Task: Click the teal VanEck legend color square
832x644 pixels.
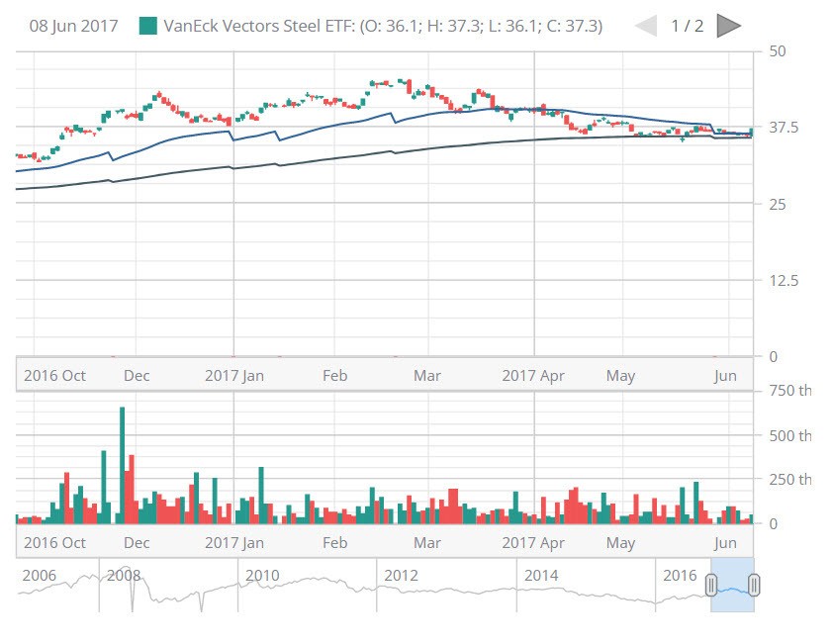Action: point(147,26)
